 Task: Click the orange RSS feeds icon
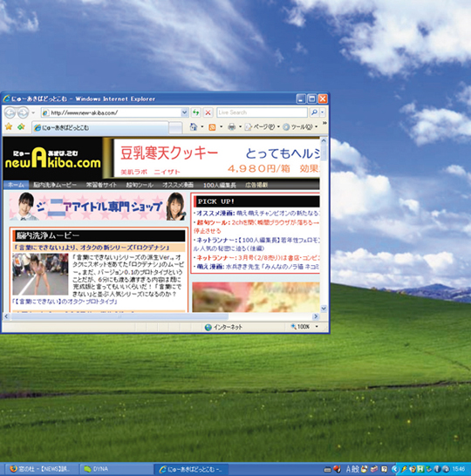pos(212,127)
